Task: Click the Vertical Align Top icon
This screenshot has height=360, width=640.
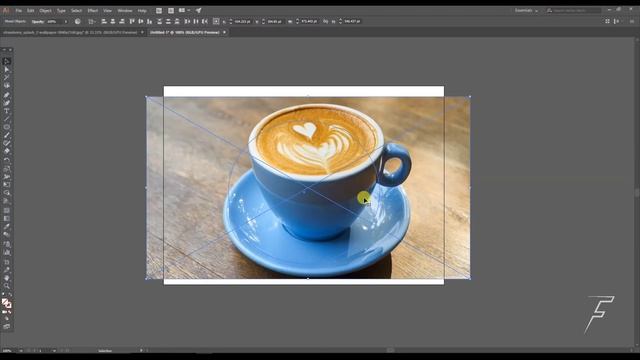Action: pyautogui.click(x=132, y=21)
